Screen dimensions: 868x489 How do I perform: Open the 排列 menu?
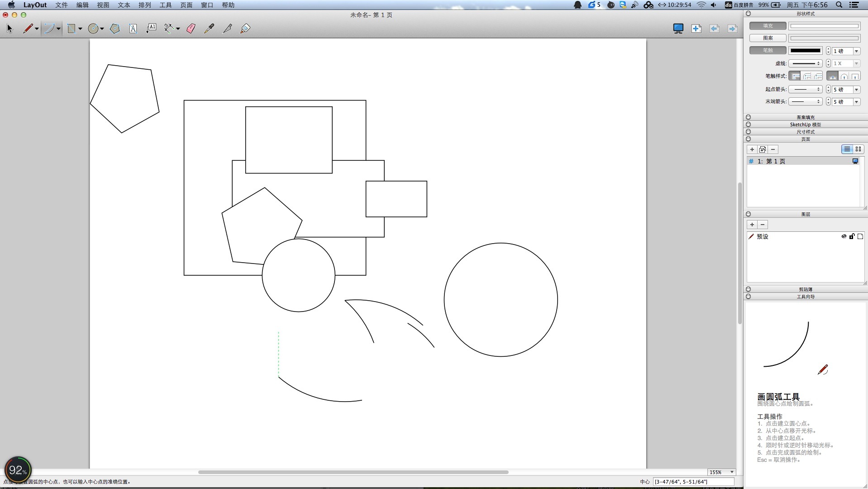click(x=144, y=5)
